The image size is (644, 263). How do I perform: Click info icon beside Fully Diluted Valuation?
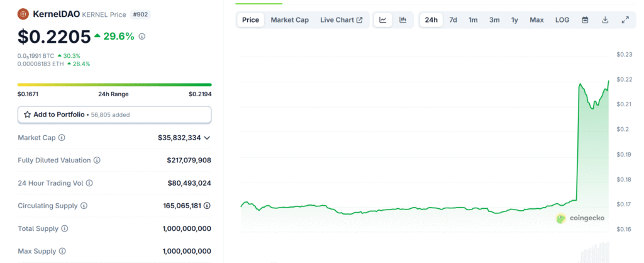(x=97, y=160)
